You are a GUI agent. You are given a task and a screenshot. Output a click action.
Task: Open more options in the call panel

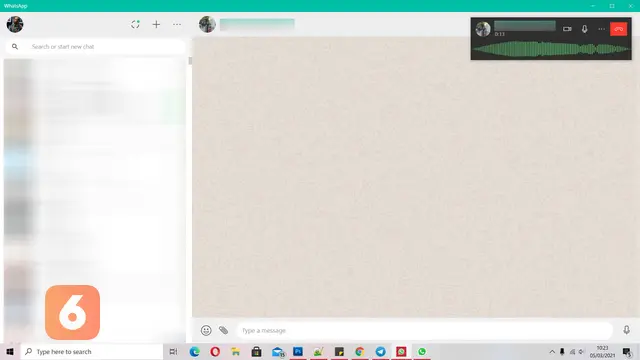(x=602, y=29)
